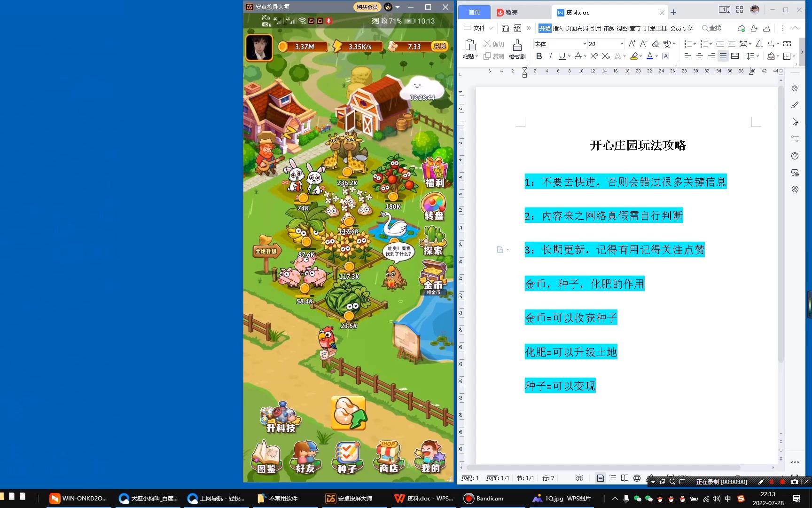Expand more quick access tools chevron
This screenshot has height=508, width=812.
pos(529,28)
